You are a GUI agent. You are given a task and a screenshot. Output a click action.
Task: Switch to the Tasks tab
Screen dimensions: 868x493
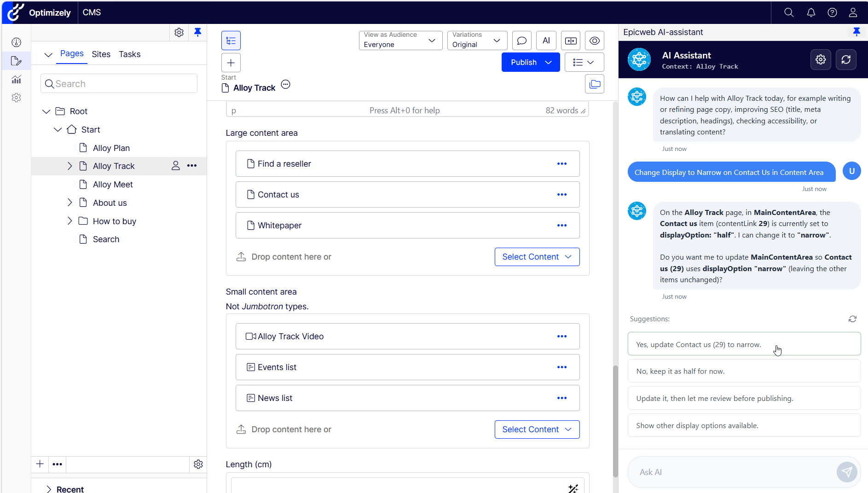[x=129, y=54]
